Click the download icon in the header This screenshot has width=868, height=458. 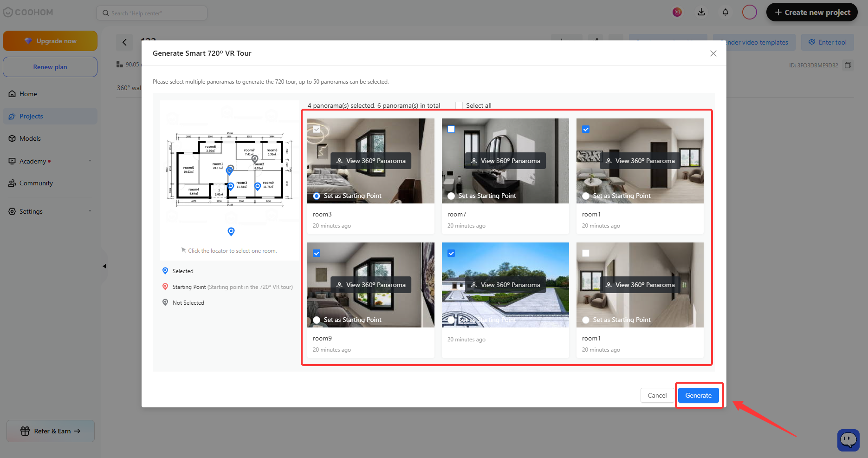(x=701, y=12)
